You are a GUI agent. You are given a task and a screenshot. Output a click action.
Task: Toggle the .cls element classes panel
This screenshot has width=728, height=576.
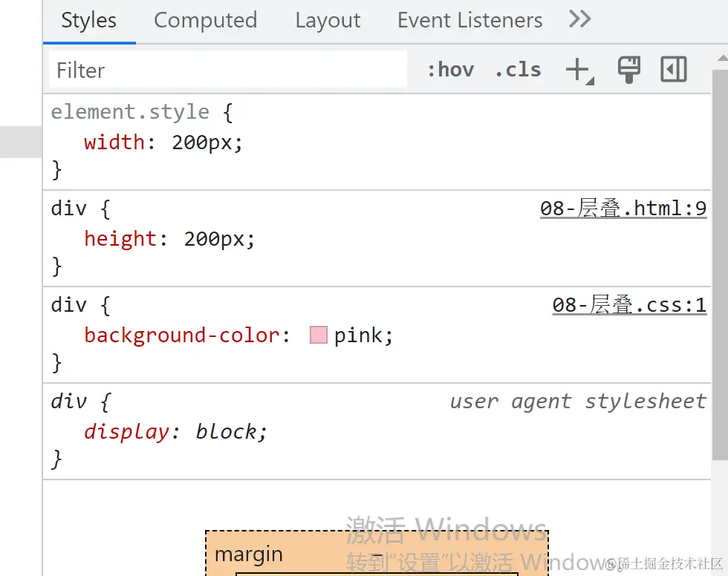pyautogui.click(x=519, y=70)
